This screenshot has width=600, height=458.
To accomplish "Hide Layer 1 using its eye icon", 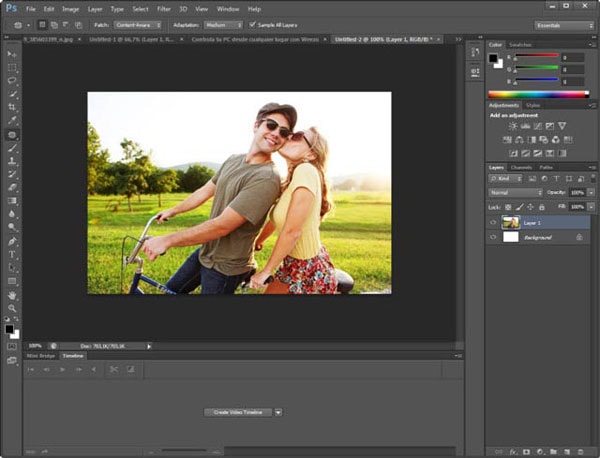I will click(493, 222).
